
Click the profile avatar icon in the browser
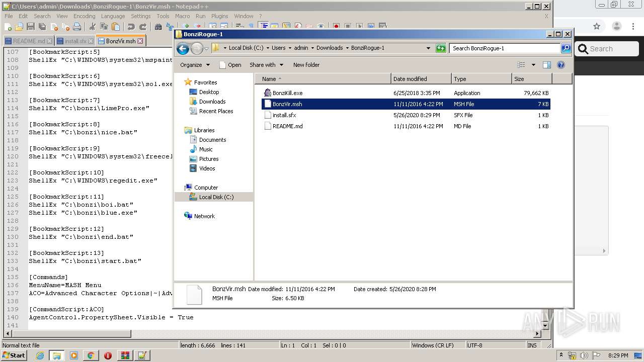click(x=617, y=26)
